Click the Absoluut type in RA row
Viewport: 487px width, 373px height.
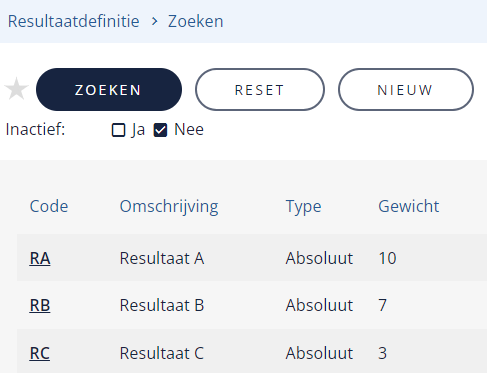(x=319, y=258)
